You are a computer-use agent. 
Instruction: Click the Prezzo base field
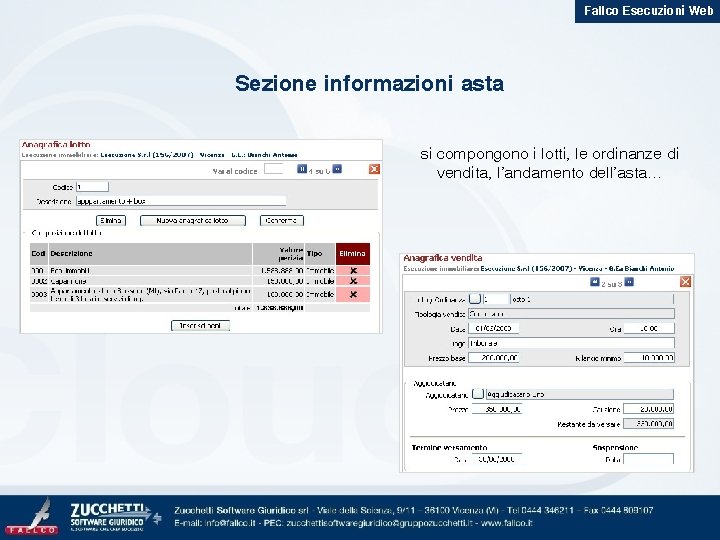493,358
